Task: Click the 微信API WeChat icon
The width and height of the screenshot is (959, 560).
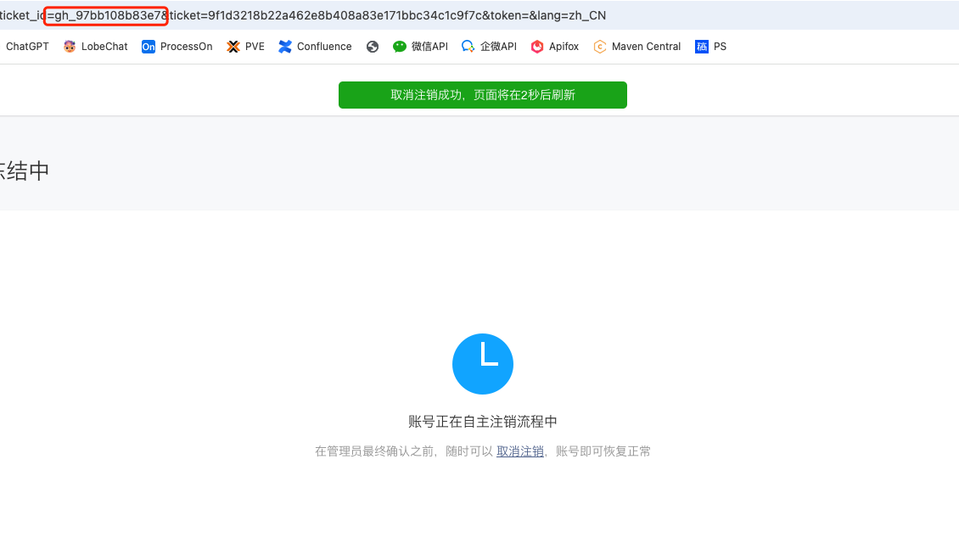Action: click(400, 47)
